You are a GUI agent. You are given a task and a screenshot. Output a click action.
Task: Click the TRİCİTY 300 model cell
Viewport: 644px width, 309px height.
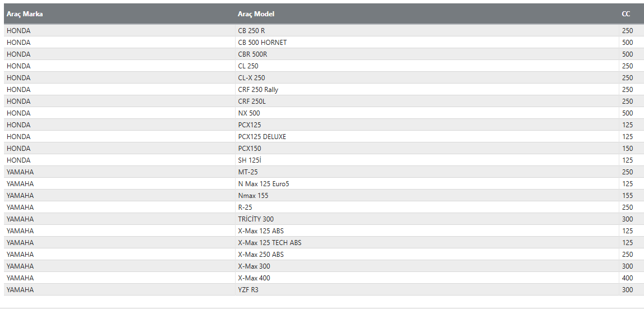tap(256, 219)
